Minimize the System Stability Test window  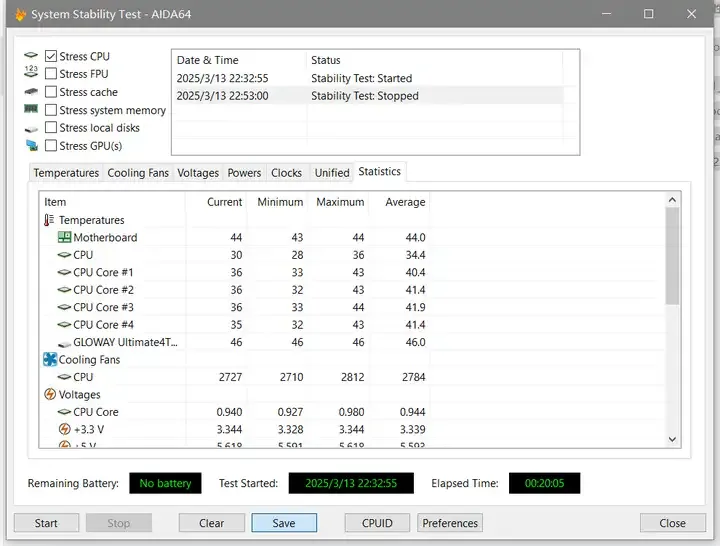[607, 14]
